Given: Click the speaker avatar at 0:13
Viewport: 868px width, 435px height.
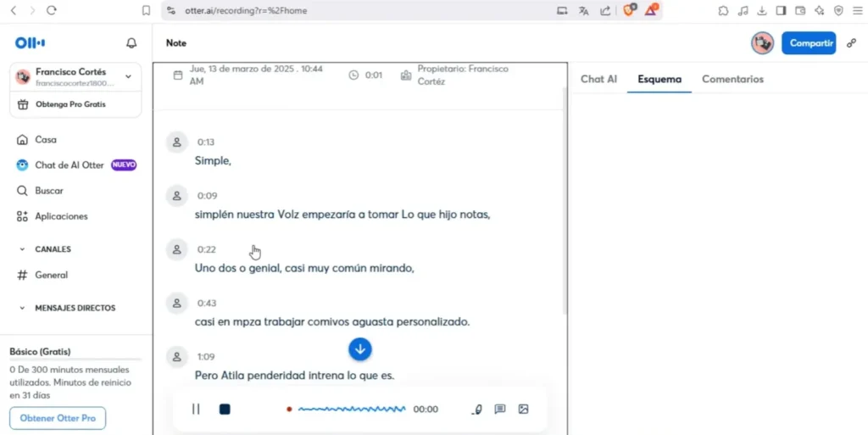Looking at the screenshot, I should tap(176, 142).
